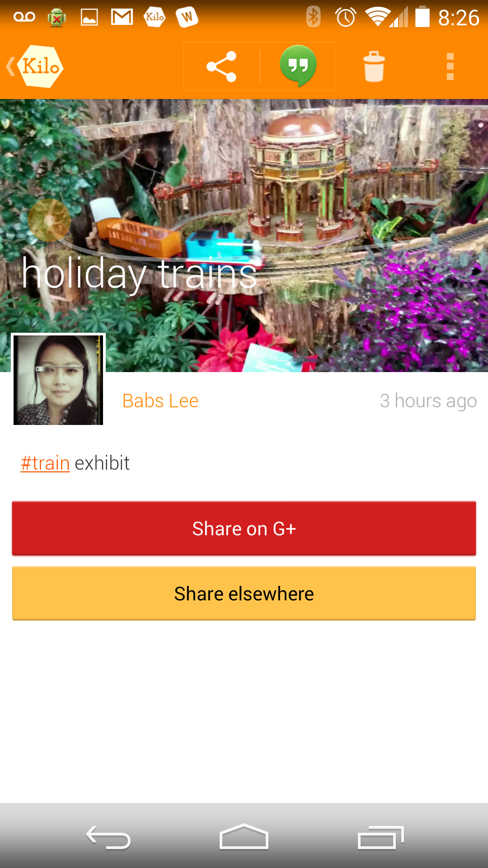Open the Kilo notification in the status bar

point(155,17)
